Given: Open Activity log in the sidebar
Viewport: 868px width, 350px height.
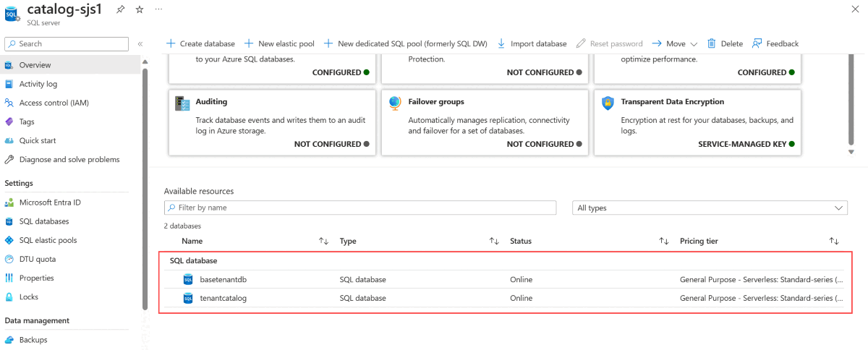Looking at the screenshot, I should pyautogui.click(x=38, y=84).
